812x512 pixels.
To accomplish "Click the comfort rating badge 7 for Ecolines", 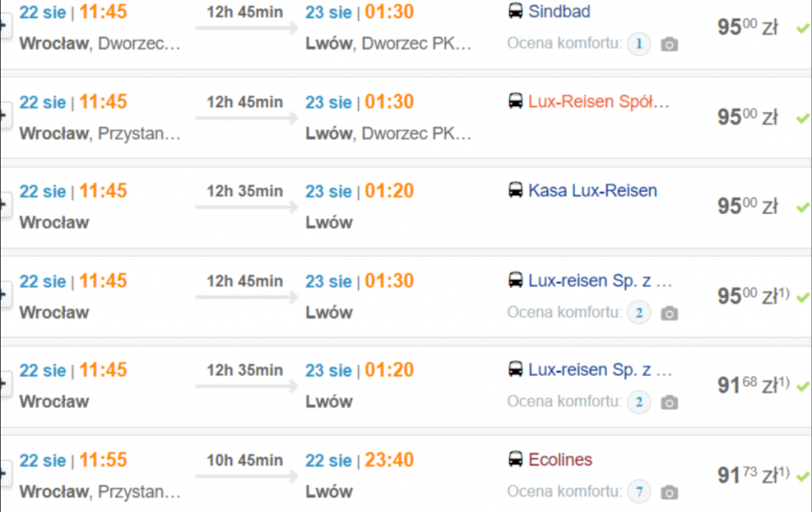I will [638, 492].
